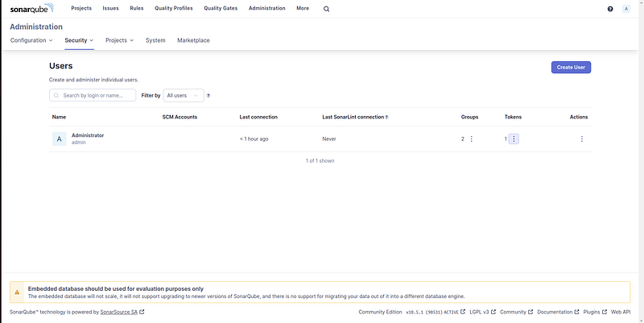Viewport: 644px width, 323px height.
Task: Click the Users page heading
Action: (61, 66)
